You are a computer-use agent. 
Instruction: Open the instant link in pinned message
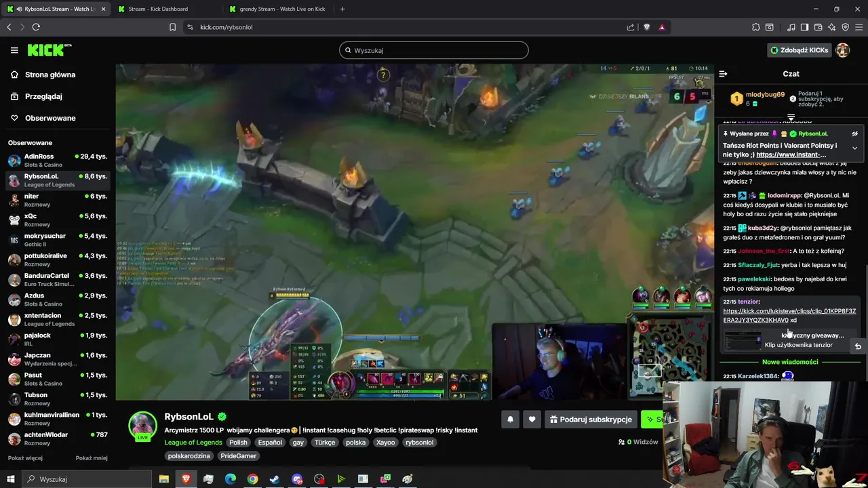click(791, 155)
